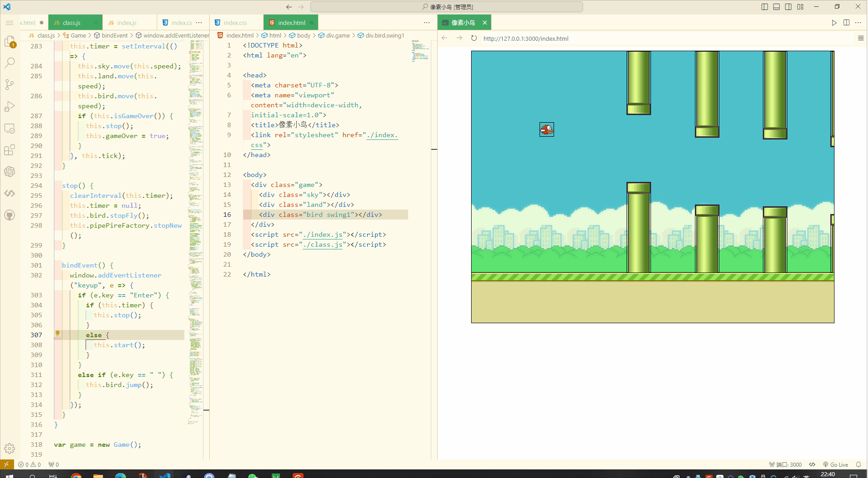The width and height of the screenshot is (868, 478).
Task: Open VS Code icon in the taskbar
Action: 165,475
